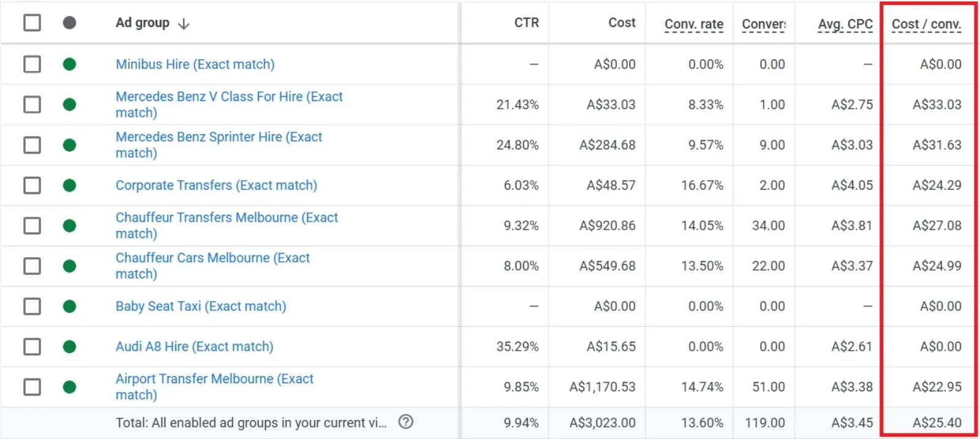The image size is (980, 439).
Task: Open Baby Seat Taxi (Exact match) ad group
Action: [201, 306]
